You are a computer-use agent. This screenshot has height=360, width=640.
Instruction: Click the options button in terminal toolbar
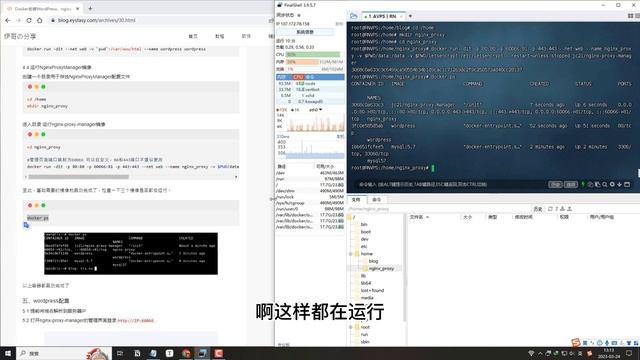point(571,184)
